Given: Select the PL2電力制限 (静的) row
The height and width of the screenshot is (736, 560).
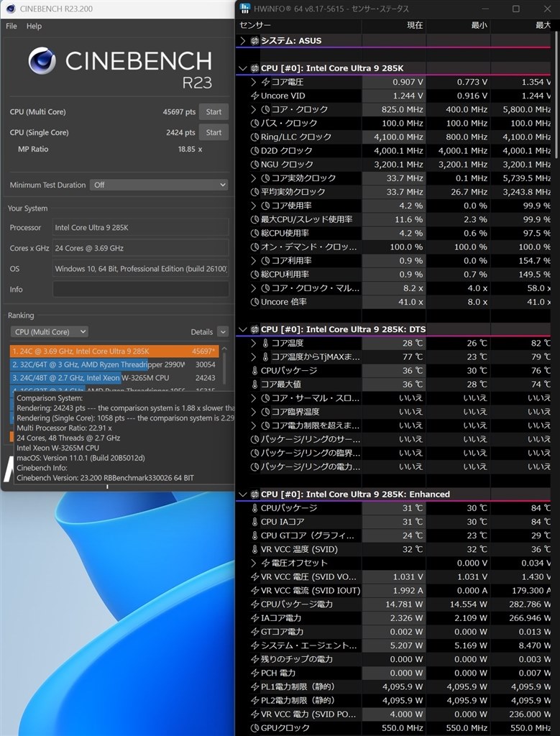Looking at the screenshot, I should pyautogui.click(x=393, y=700).
